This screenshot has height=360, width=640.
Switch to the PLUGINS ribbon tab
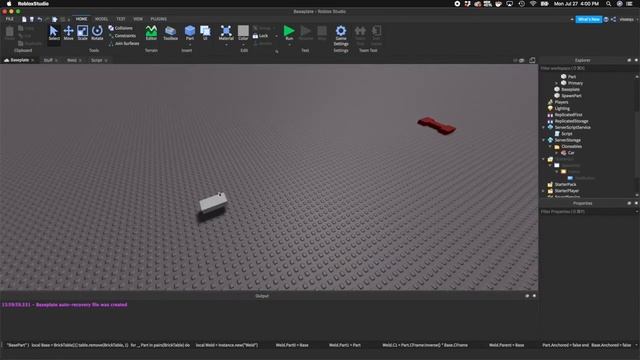[x=158, y=19]
